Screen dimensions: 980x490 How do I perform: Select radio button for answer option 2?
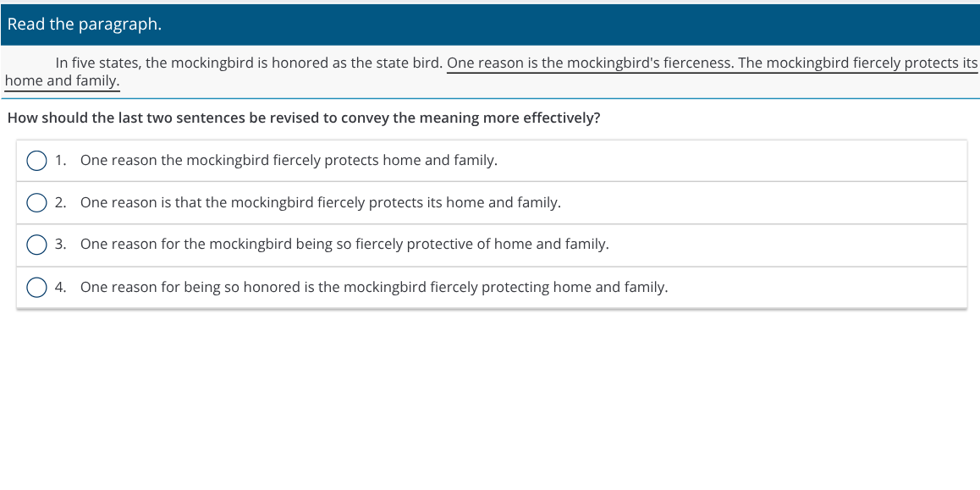point(37,202)
